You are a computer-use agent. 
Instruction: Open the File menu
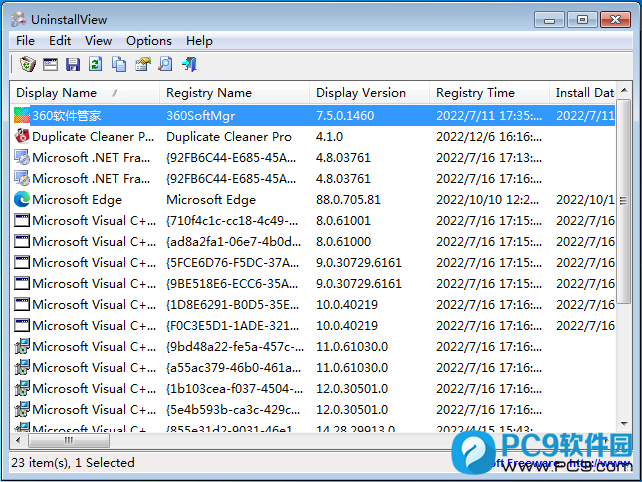[25, 41]
